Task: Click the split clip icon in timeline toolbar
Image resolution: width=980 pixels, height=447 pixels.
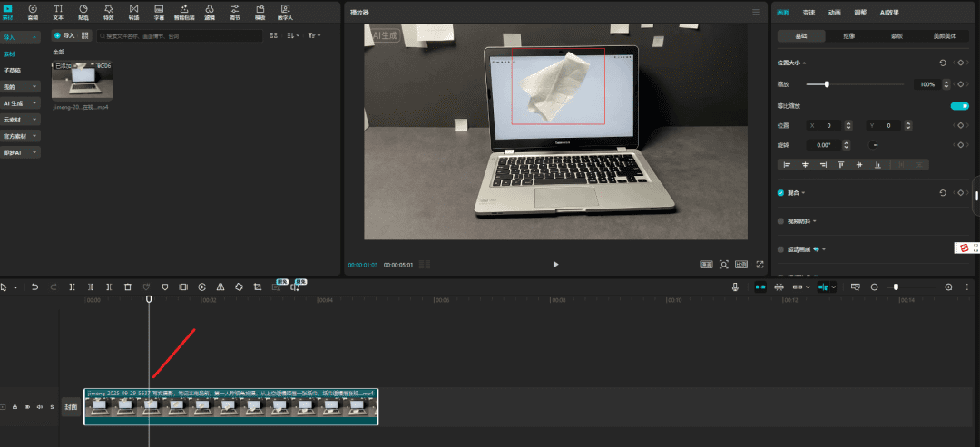Action: coord(72,287)
